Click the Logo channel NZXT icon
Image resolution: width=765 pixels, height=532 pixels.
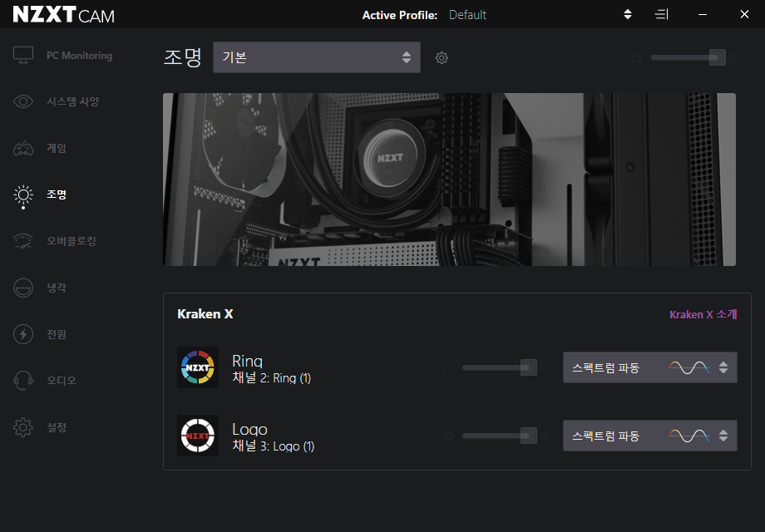(198, 436)
